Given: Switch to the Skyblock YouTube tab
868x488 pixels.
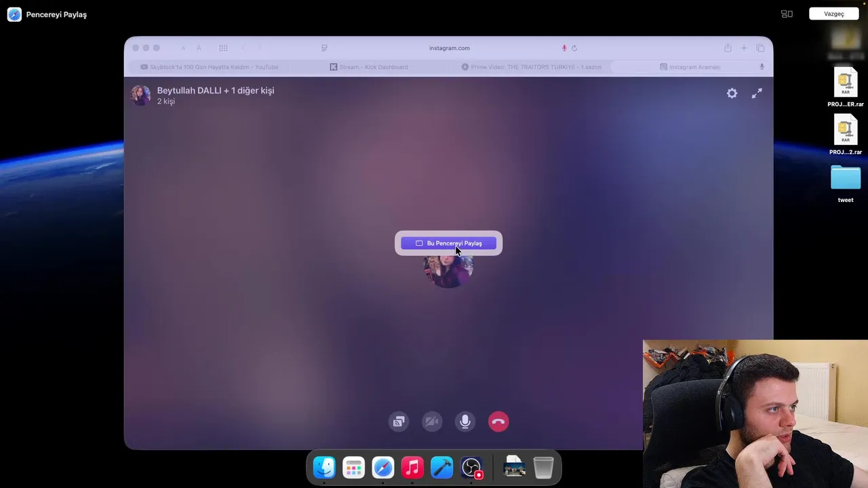Looking at the screenshot, I should pyautogui.click(x=209, y=67).
